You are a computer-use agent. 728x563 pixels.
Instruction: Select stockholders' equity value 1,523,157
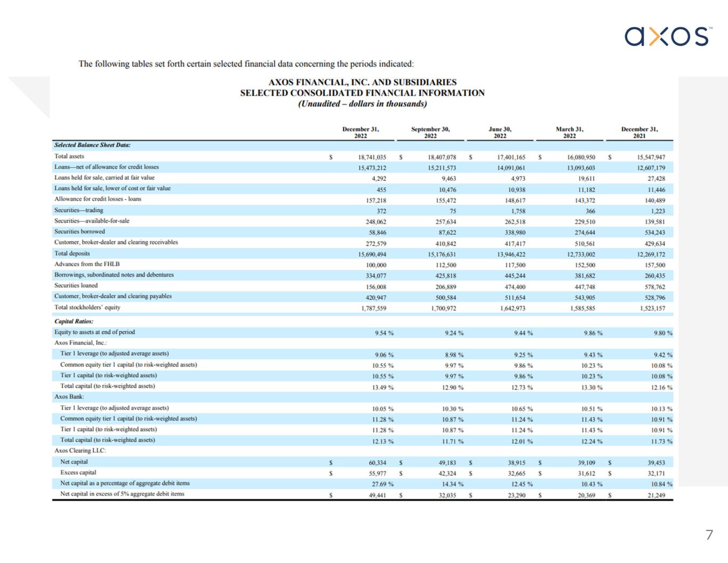[x=653, y=308]
